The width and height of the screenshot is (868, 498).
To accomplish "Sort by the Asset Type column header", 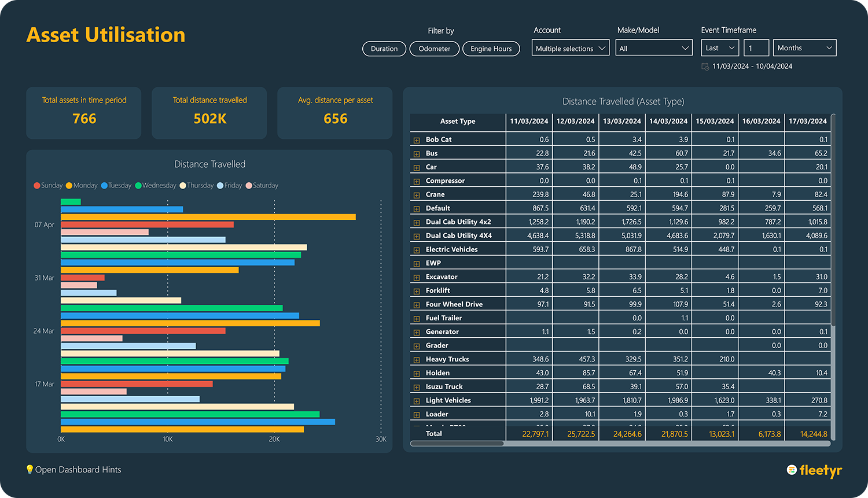I will [x=457, y=121].
